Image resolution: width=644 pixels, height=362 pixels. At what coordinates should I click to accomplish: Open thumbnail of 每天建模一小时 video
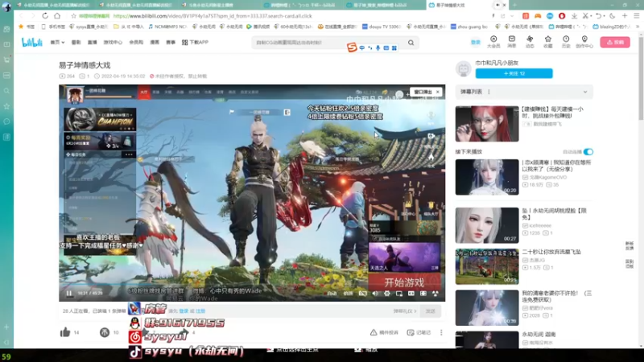click(x=487, y=124)
